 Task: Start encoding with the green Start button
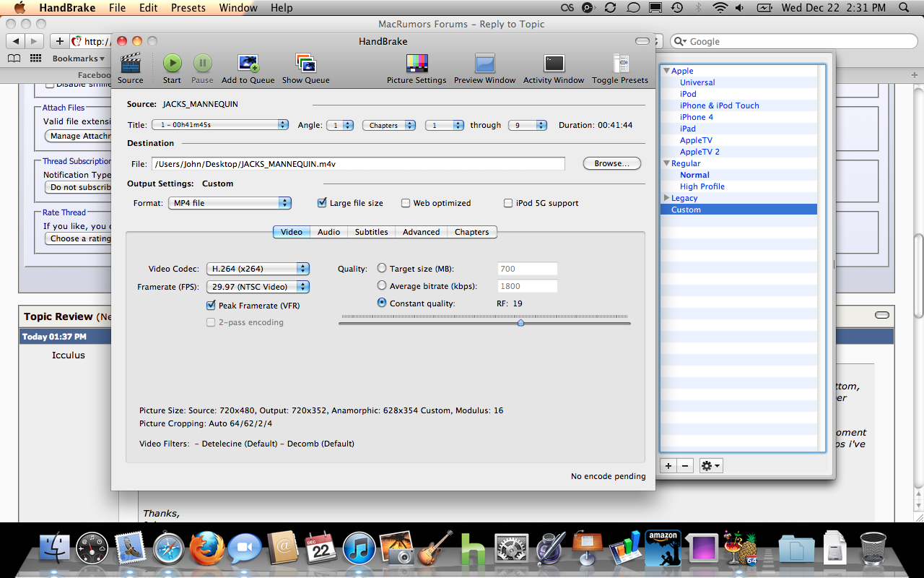pyautogui.click(x=172, y=64)
